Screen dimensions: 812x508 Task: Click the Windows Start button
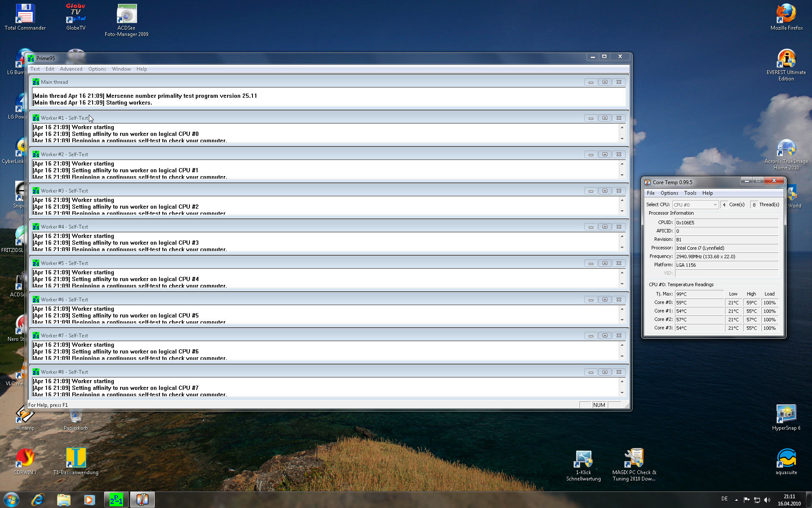tap(11, 500)
